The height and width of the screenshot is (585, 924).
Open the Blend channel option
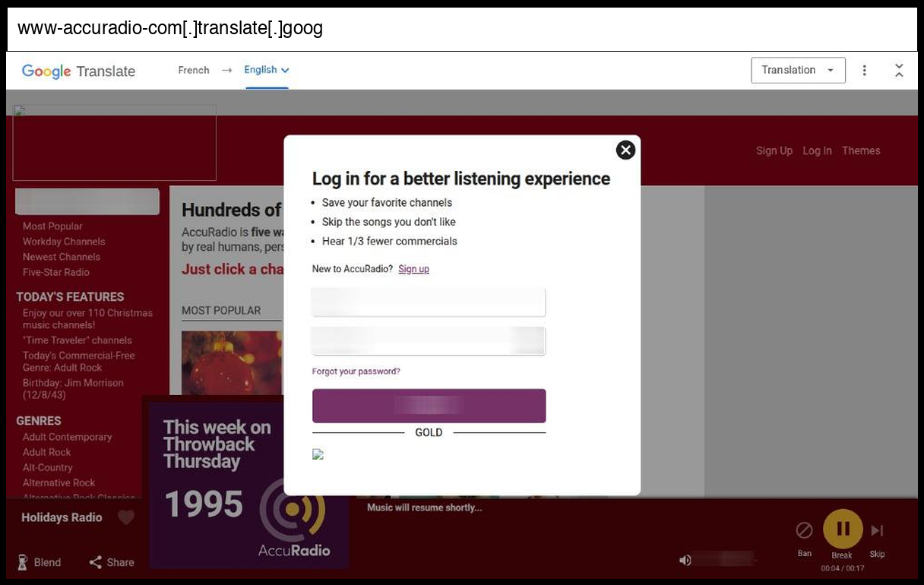40,562
